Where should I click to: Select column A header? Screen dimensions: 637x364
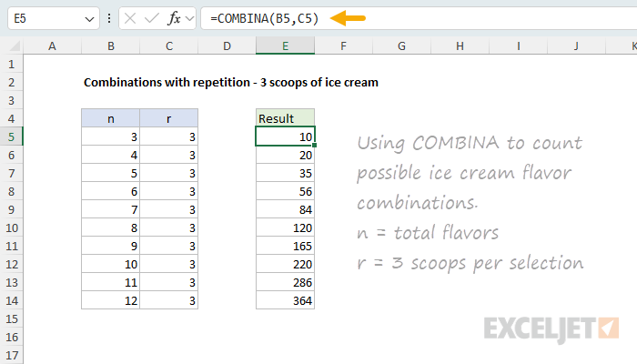point(52,45)
